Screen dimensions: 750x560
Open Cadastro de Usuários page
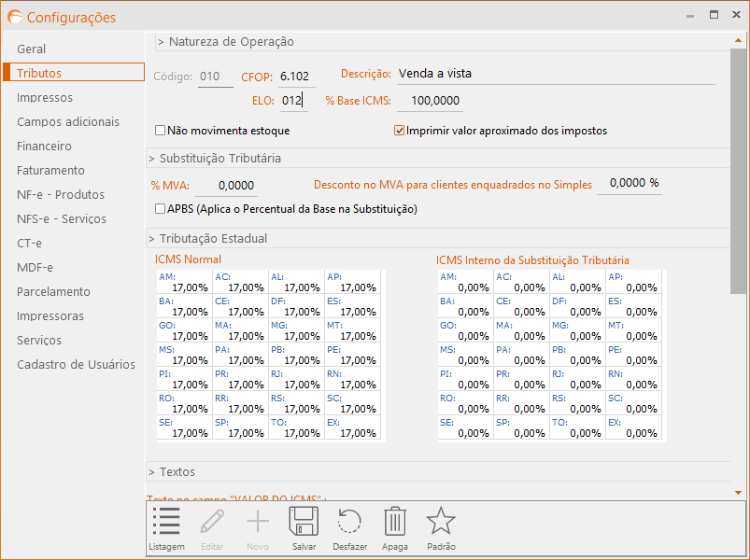(76, 364)
